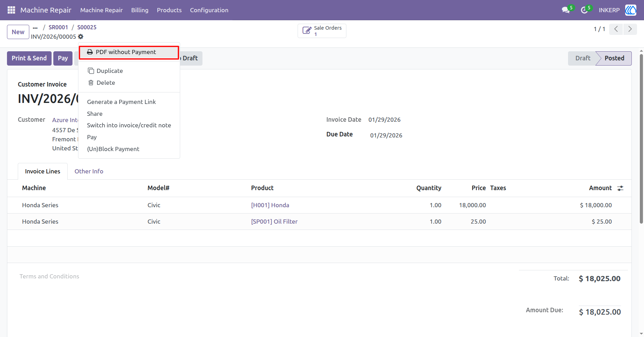Switch to the Invoice Lines tab
Viewport: 644px width, 337px height.
point(43,171)
